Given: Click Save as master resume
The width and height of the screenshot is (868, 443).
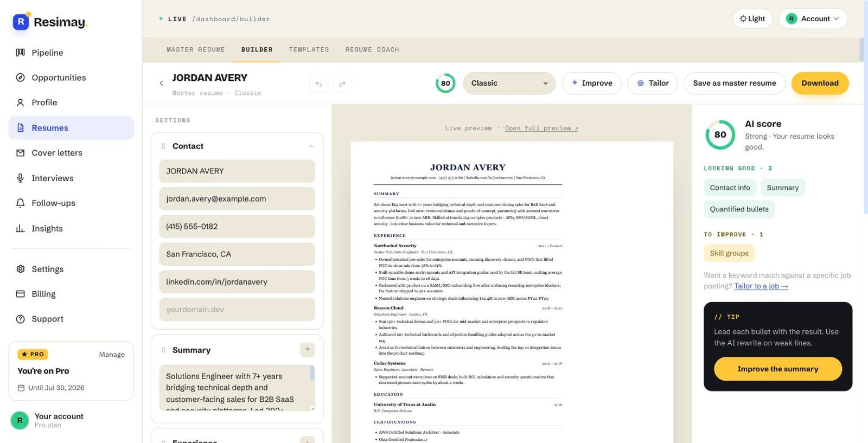Looking at the screenshot, I should click(x=735, y=84).
